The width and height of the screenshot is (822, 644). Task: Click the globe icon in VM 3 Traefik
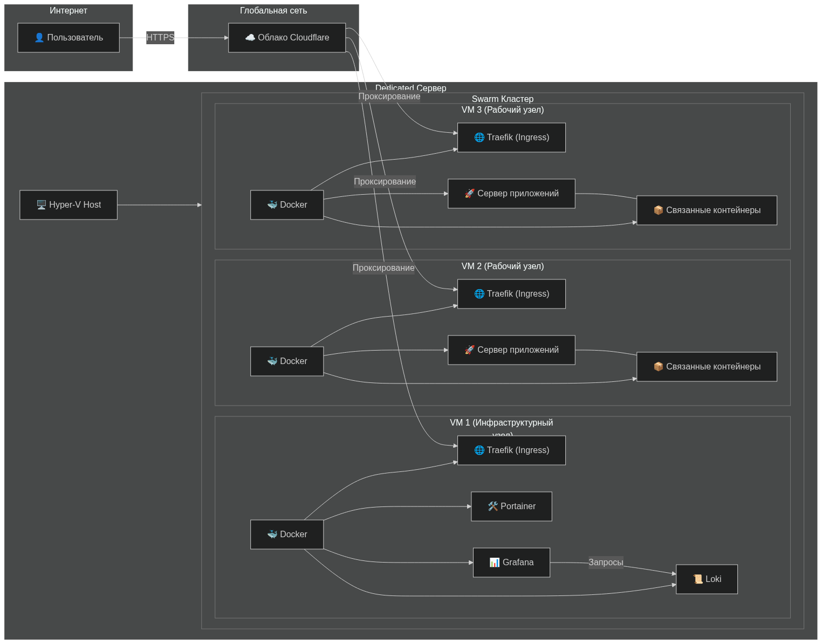479,138
